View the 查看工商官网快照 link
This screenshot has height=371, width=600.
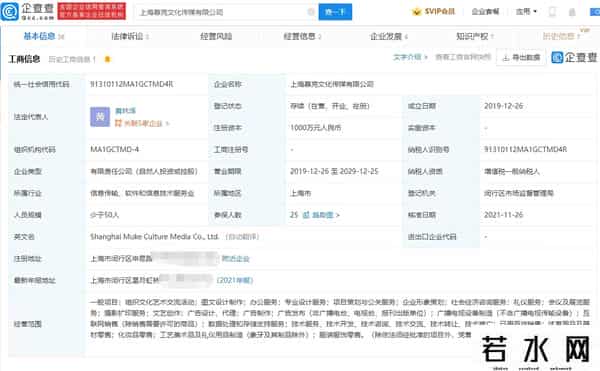pos(463,57)
